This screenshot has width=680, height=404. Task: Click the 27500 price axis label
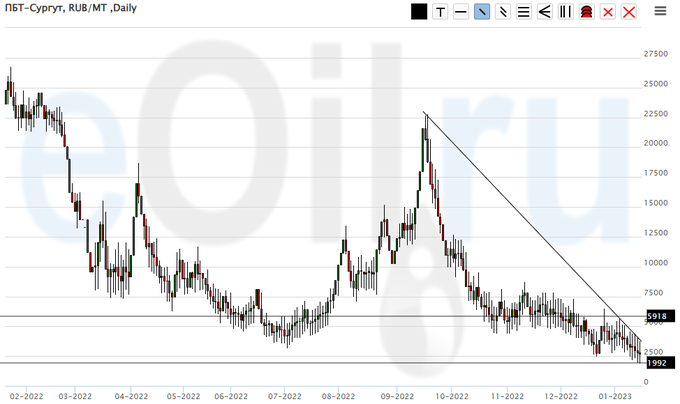[x=656, y=54]
